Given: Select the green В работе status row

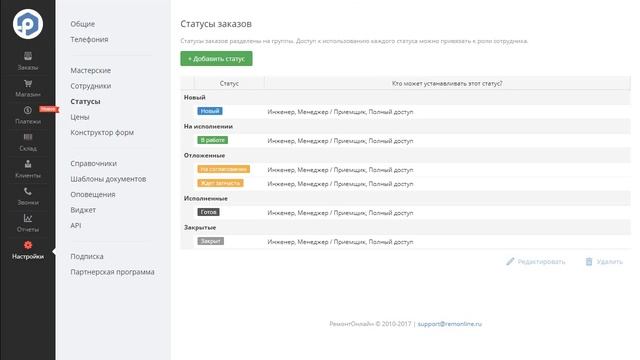Looking at the screenshot, I should coord(405,140).
